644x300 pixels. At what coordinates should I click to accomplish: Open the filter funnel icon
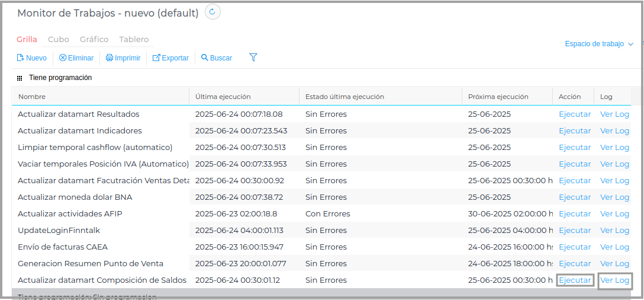click(x=253, y=58)
